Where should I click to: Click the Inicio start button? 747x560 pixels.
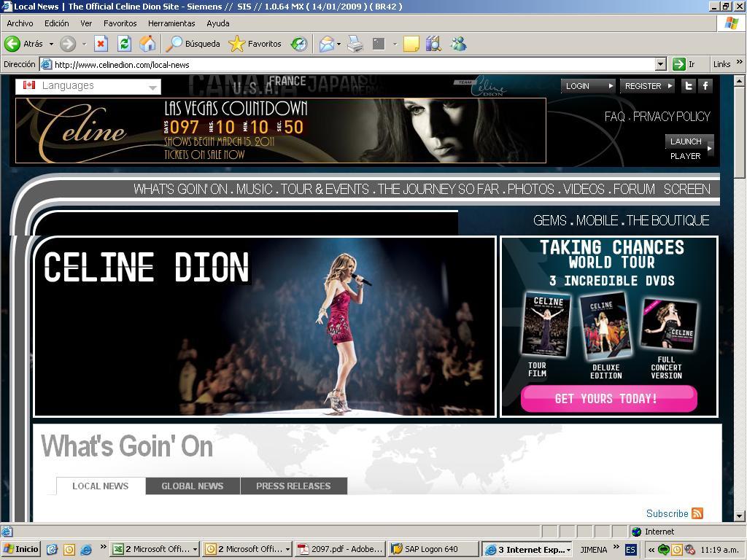pyautogui.click(x=21, y=549)
